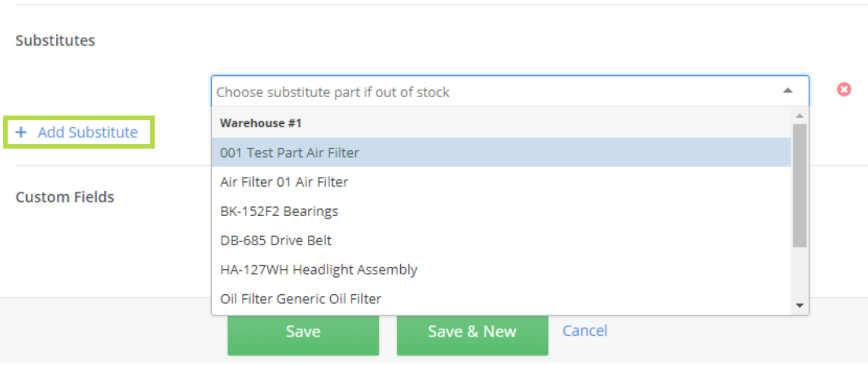
Task: Click the dropdown list scroll-down arrow
Action: pos(799,306)
